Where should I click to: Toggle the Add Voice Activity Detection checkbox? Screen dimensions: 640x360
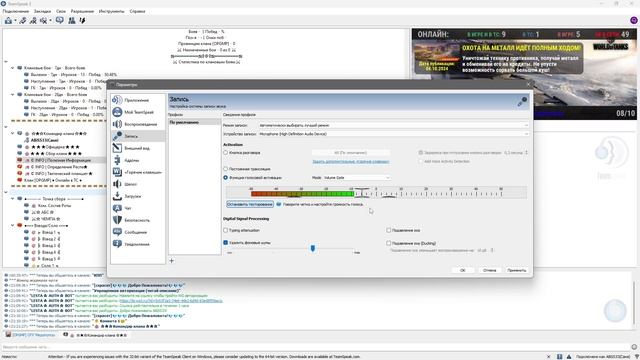[x=420, y=161]
